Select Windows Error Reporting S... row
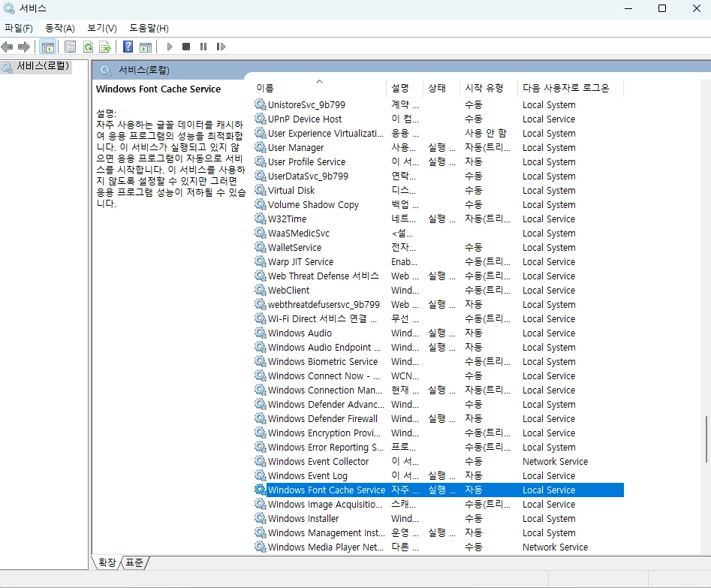This screenshot has width=711, height=588. [x=438, y=448]
